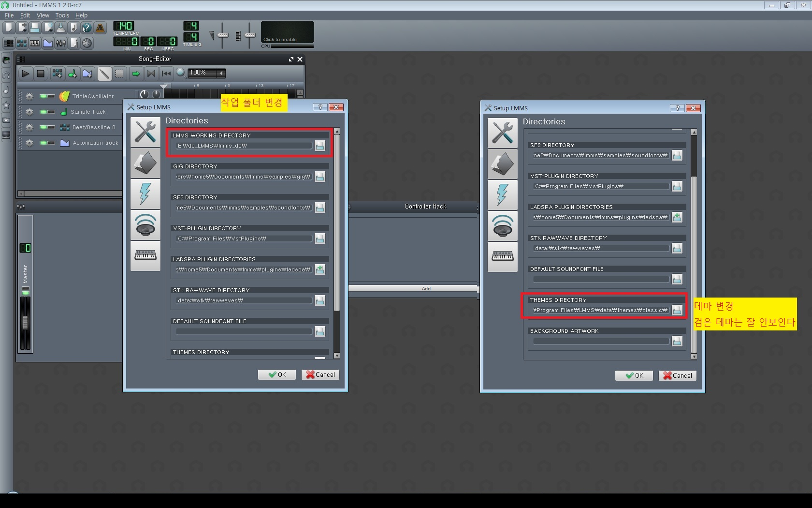This screenshot has width=812, height=508.
Task: Cancel the right Setup LMMS dialog
Action: [678, 375]
